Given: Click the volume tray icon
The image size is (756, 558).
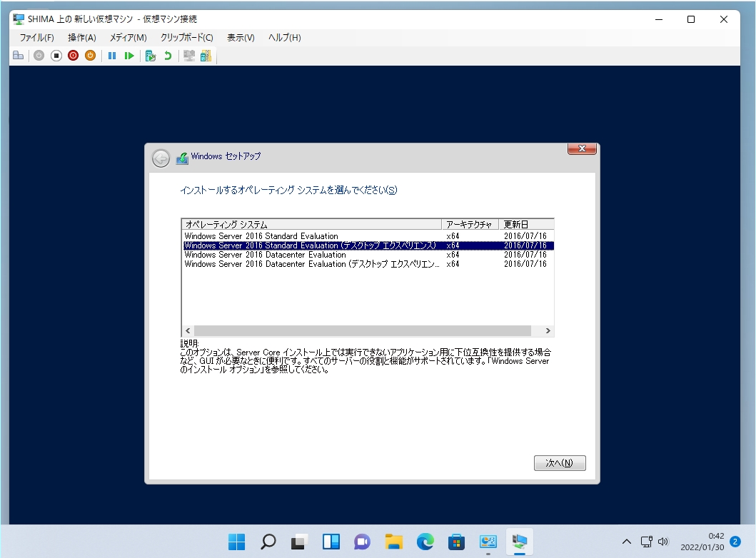Looking at the screenshot, I should [663, 542].
